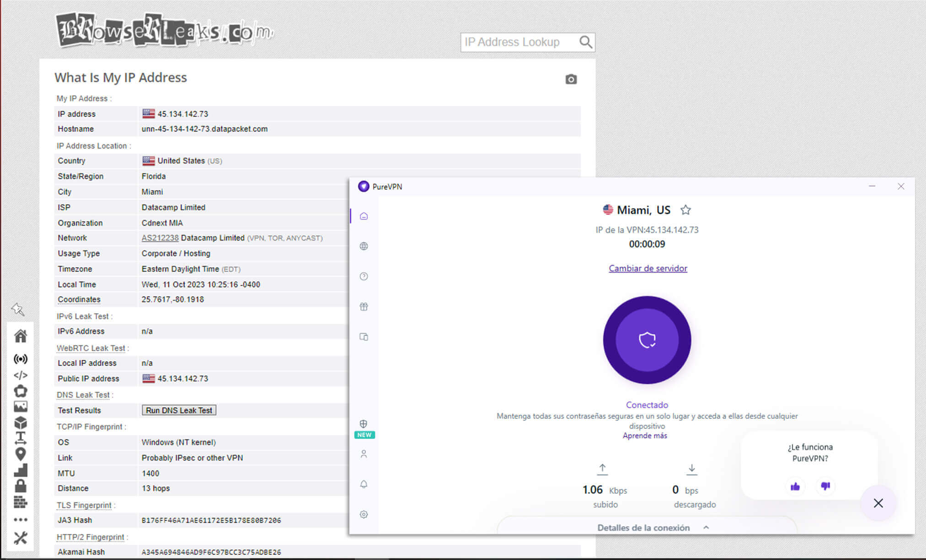Click the camera screenshot icon on BrowserLeaks
This screenshot has height=560, width=926.
(x=571, y=79)
